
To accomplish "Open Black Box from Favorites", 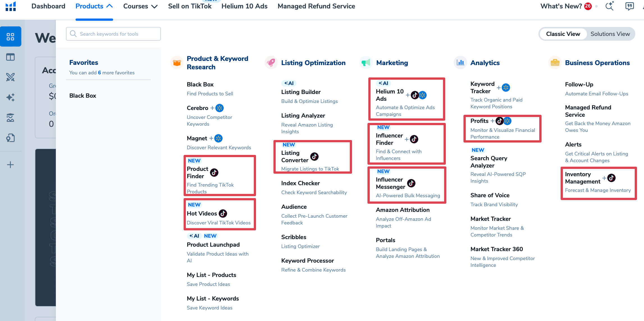I will click(x=83, y=96).
